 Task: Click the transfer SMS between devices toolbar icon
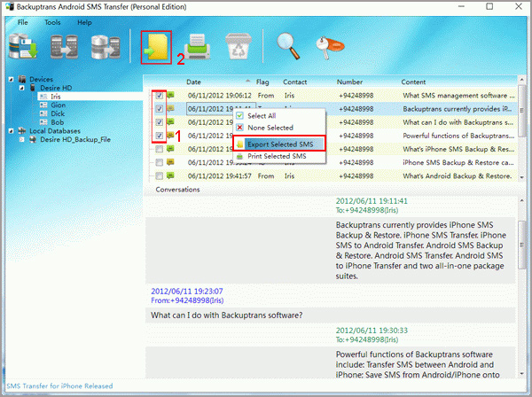(x=64, y=46)
